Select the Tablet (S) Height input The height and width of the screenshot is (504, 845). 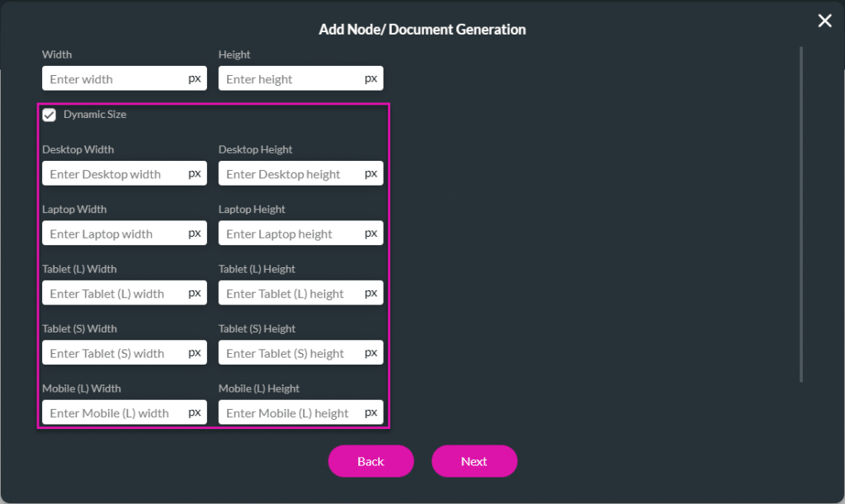coord(290,353)
